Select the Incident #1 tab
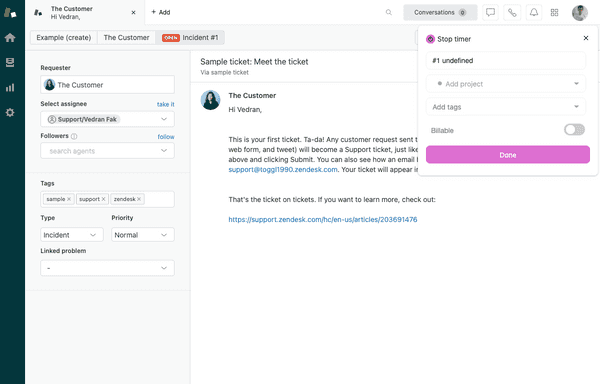This screenshot has width=600, height=384. (190, 37)
